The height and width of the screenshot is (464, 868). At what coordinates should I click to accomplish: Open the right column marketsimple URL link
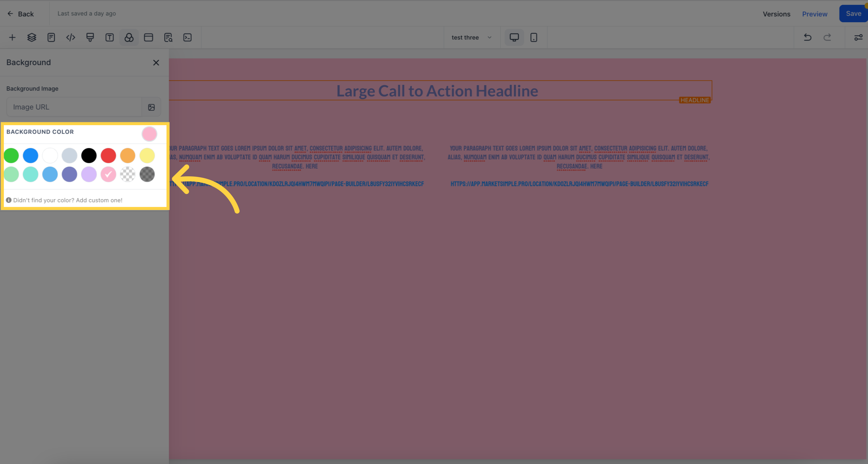click(x=579, y=184)
